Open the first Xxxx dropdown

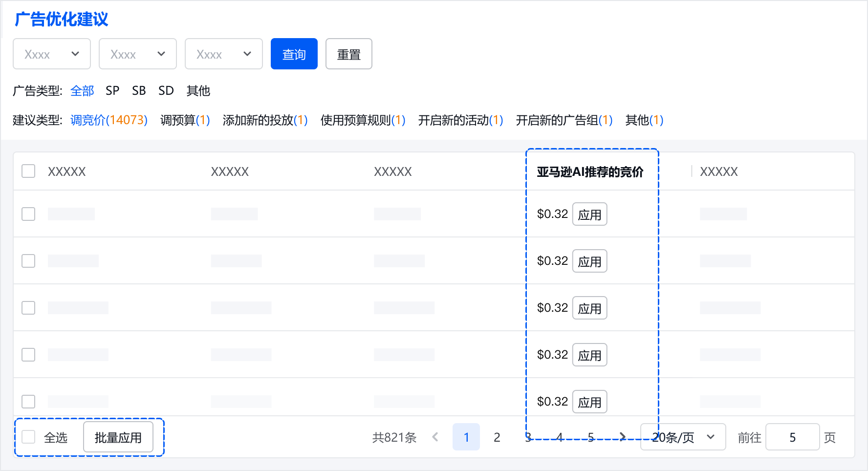coord(52,54)
